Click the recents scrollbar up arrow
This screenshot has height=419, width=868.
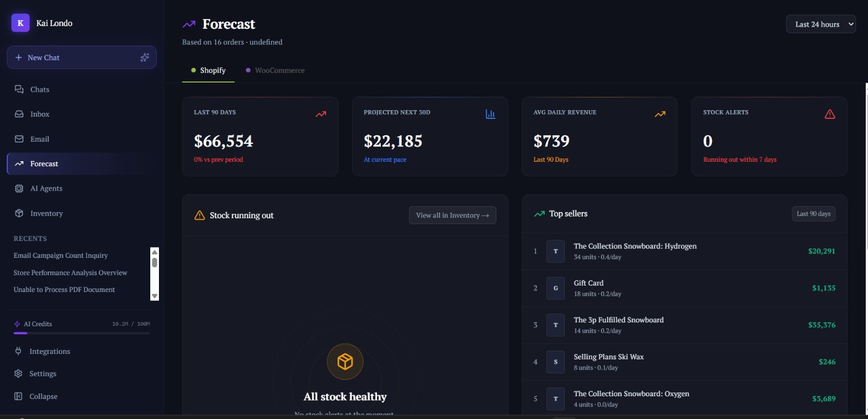coord(155,252)
